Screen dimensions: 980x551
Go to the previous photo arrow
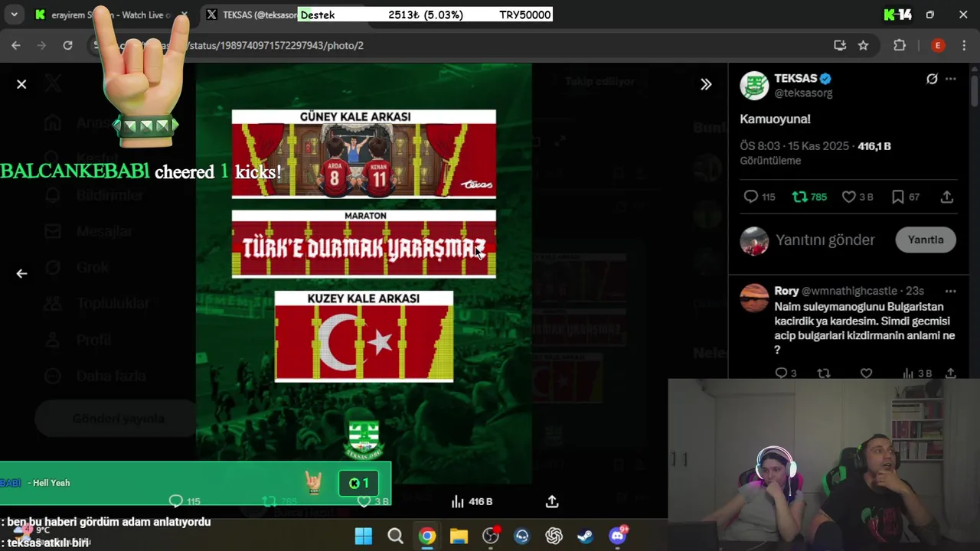[x=21, y=273]
